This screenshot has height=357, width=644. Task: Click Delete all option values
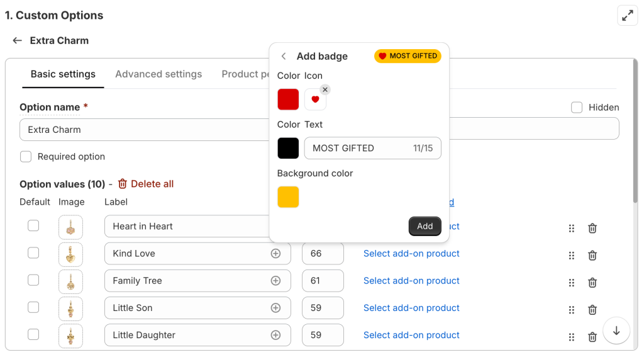coord(146,184)
